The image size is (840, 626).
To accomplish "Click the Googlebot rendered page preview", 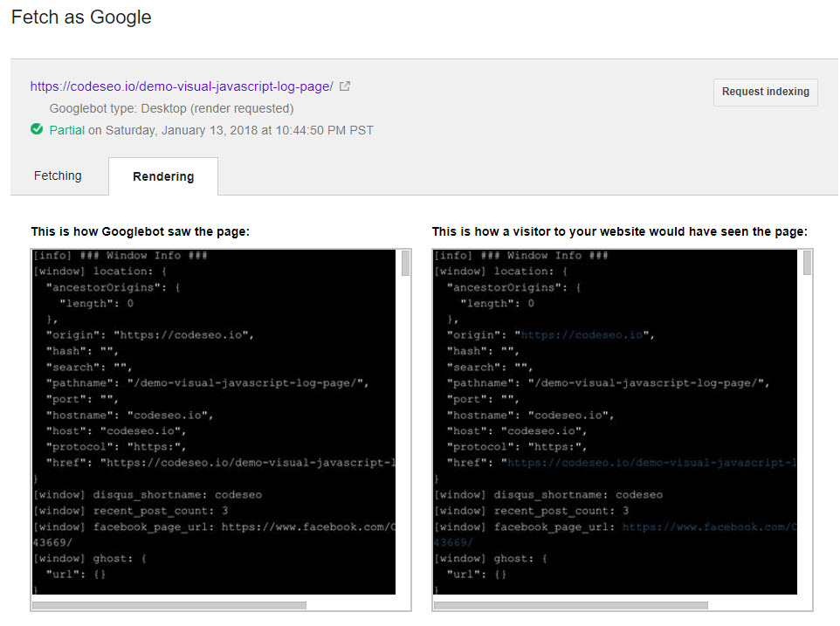I will point(214,422).
